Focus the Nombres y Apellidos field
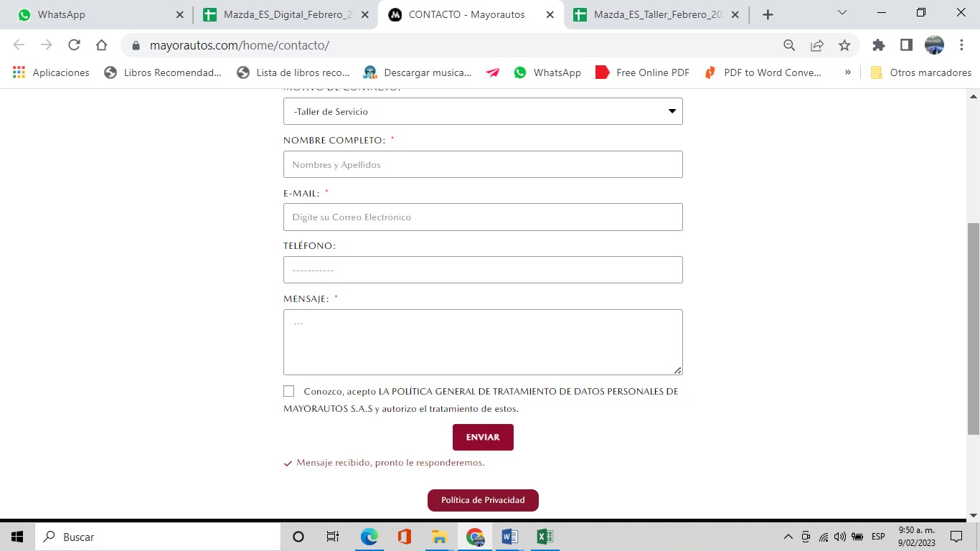This screenshot has width=980, height=551. (483, 164)
